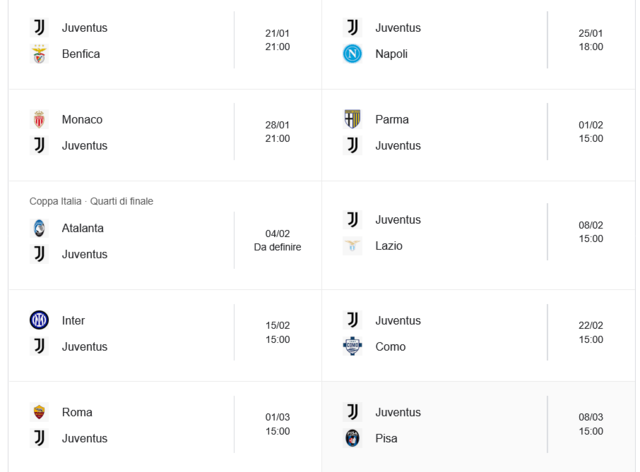Viewport: 640px width, 472px height.
Task: Click the Benfica club crest
Action: click(39, 54)
